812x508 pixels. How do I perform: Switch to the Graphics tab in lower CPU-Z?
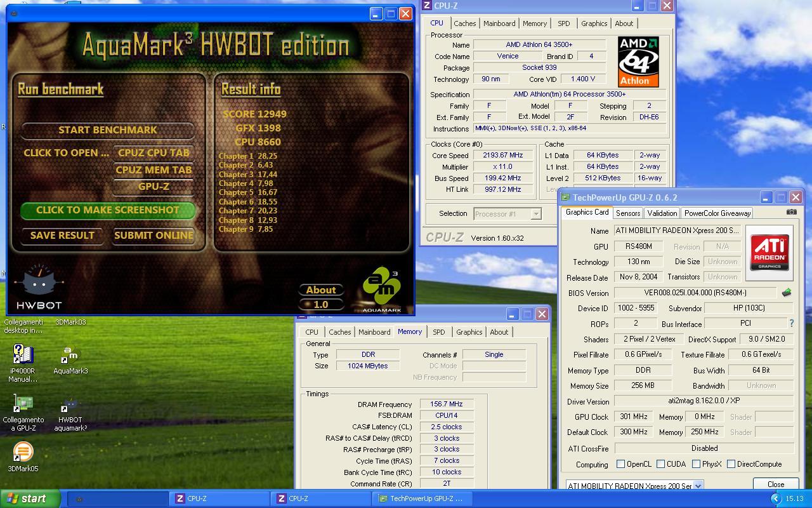click(x=469, y=332)
